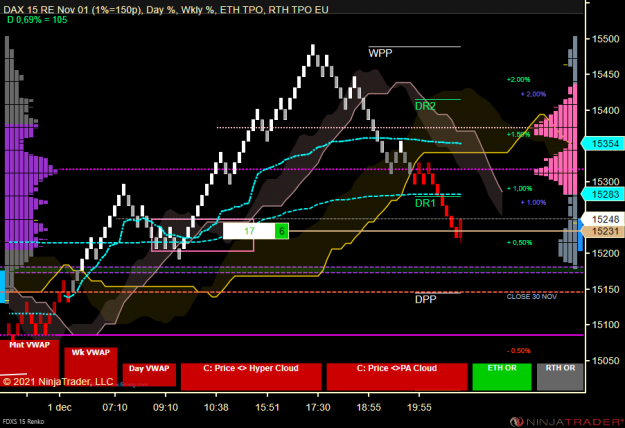Click the Wk VWAP status box

[x=90, y=366]
